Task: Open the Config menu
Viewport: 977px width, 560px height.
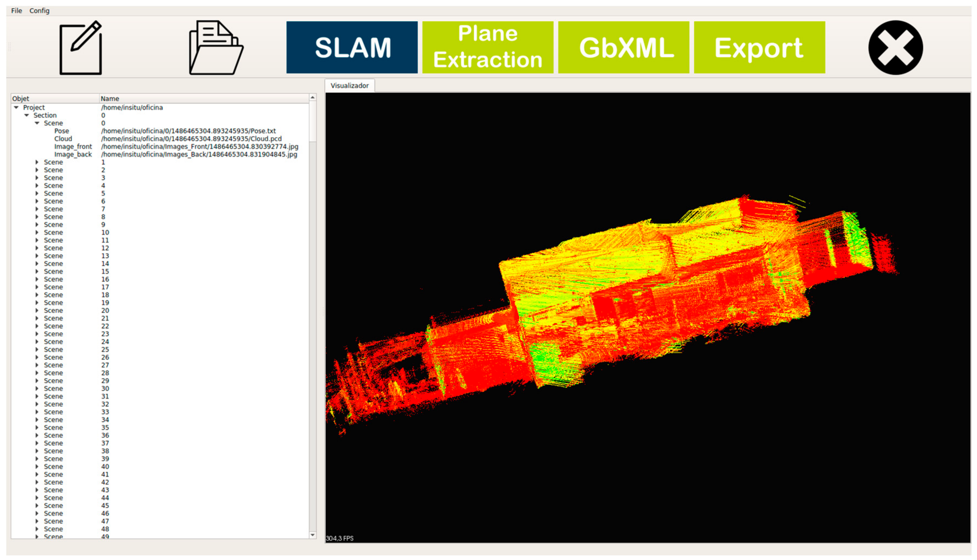Action: tap(39, 11)
